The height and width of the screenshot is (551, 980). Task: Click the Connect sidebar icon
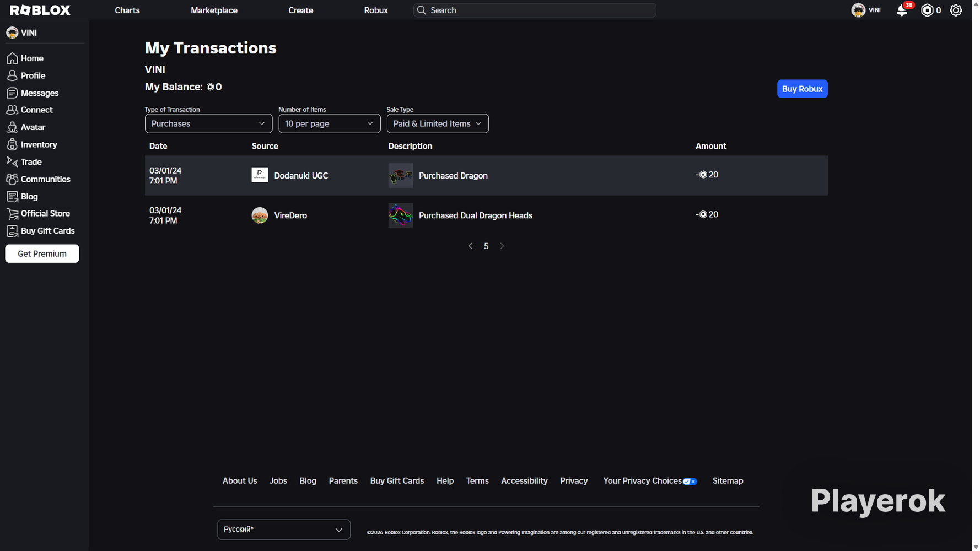12,110
